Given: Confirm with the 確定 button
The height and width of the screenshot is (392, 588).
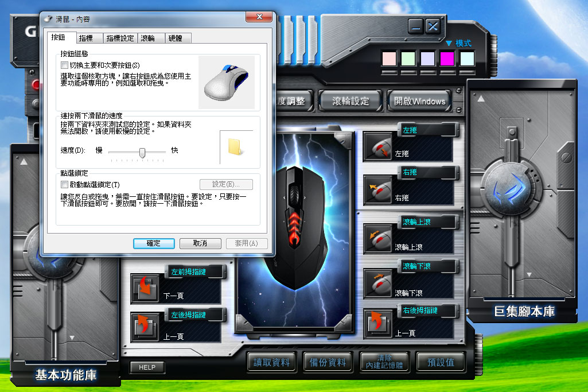Looking at the screenshot, I should (x=154, y=243).
